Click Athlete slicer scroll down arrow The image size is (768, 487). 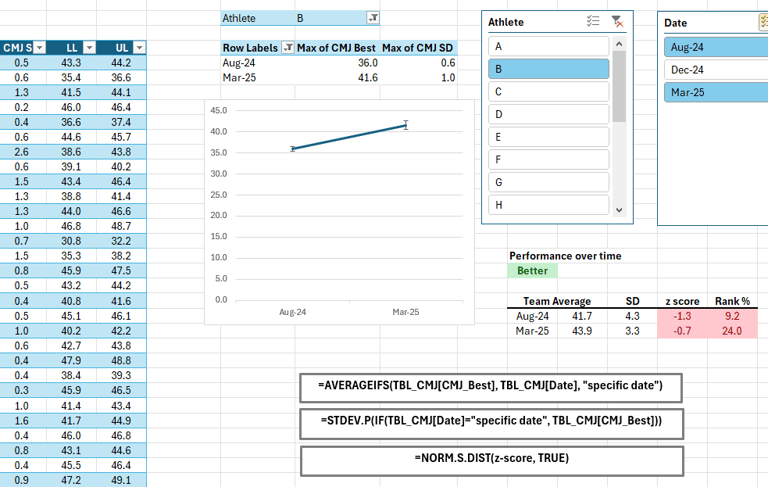click(619, 210)
